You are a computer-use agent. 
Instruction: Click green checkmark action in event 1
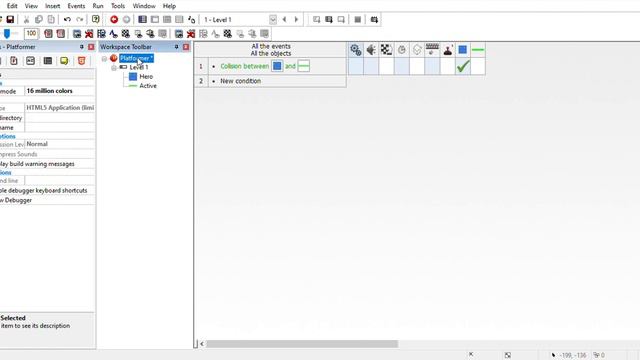point(463,66)
